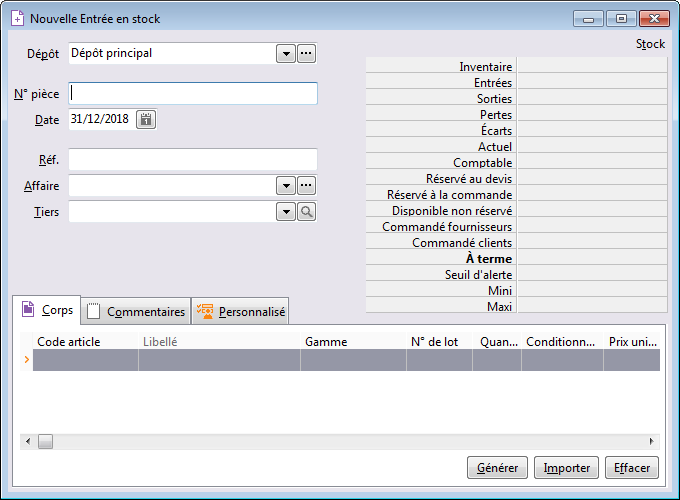
Task: Click the window title document icon
Action: pos(17,19)
